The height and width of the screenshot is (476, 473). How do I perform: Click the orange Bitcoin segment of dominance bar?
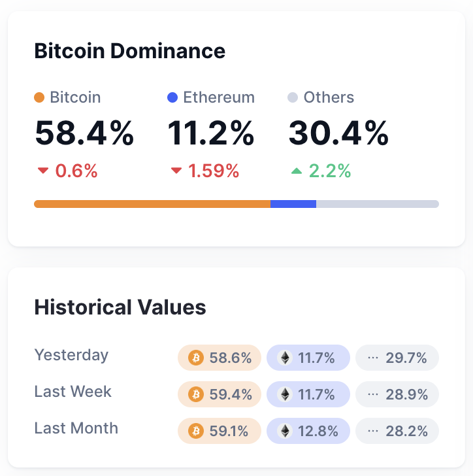152,204
